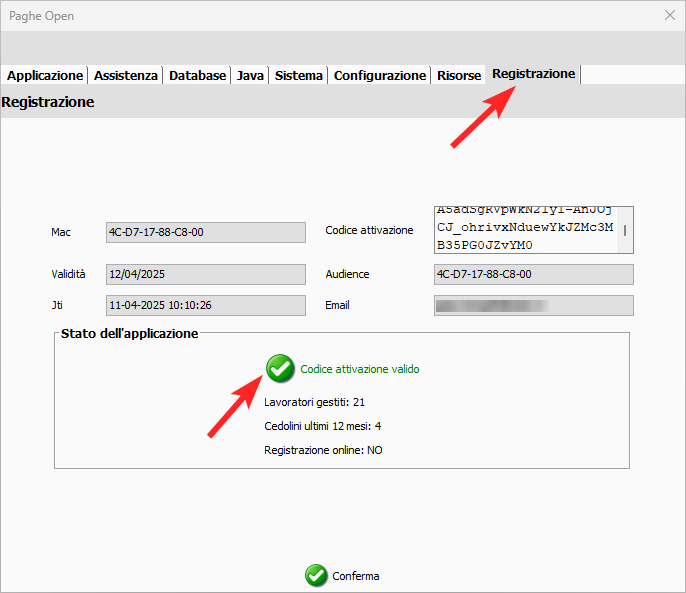The height and width of the screenshot is (593, 686).
Task: Click the activation code scrollbar thumb
Action: (x=625, y=230)
